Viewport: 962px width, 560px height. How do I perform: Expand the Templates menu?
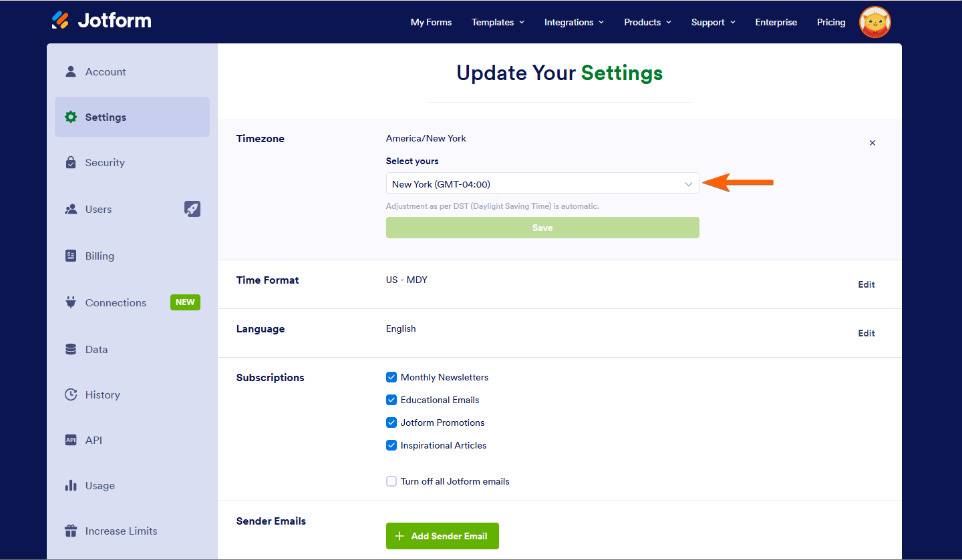tap(498, 22)
